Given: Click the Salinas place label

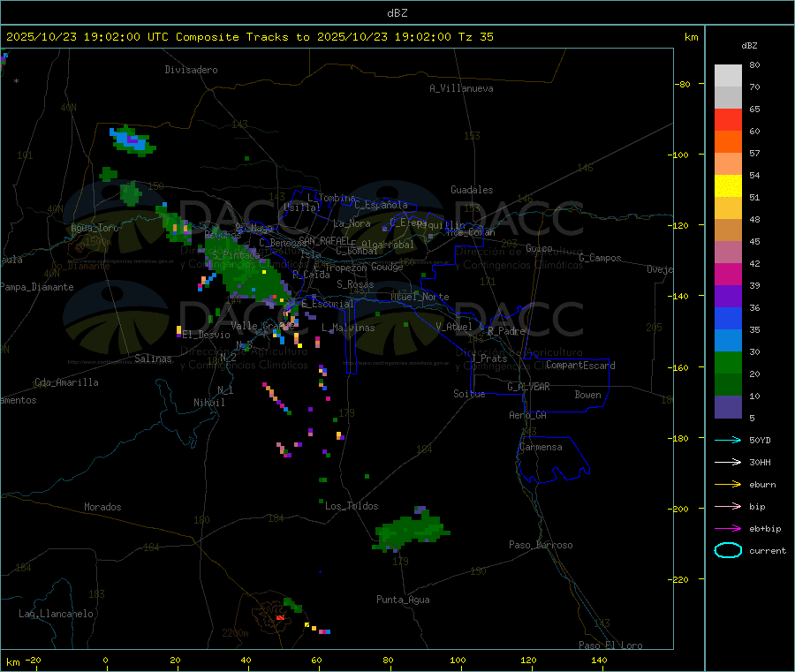Looking at the screenshot, I should (153, 359).
